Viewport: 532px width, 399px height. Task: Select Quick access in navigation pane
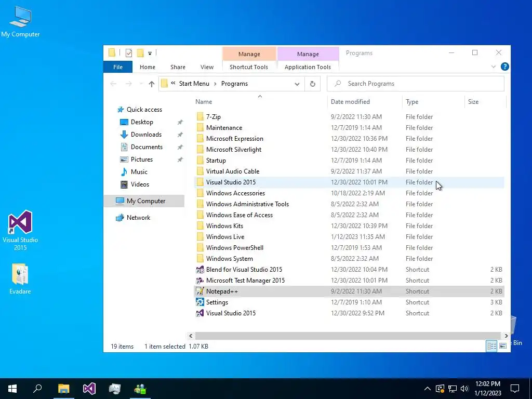coord(144,110)
